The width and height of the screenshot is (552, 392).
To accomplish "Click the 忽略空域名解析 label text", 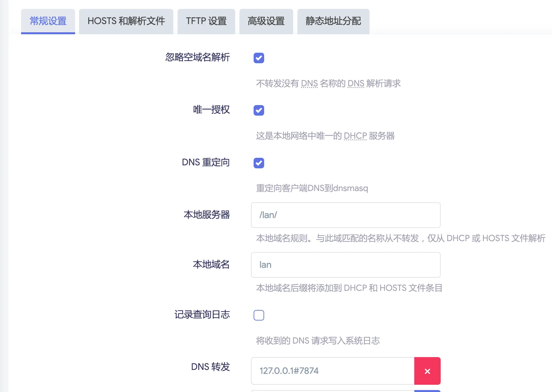I will click(x=198, y=57).
